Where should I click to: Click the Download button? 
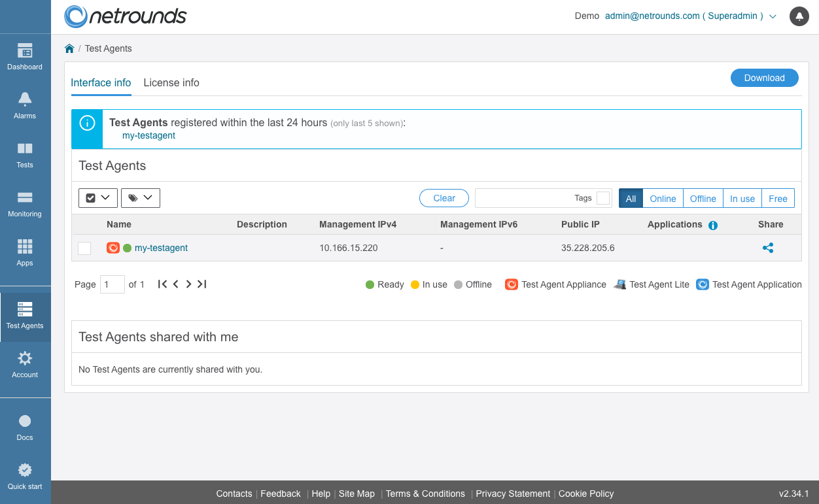(764, 78)
